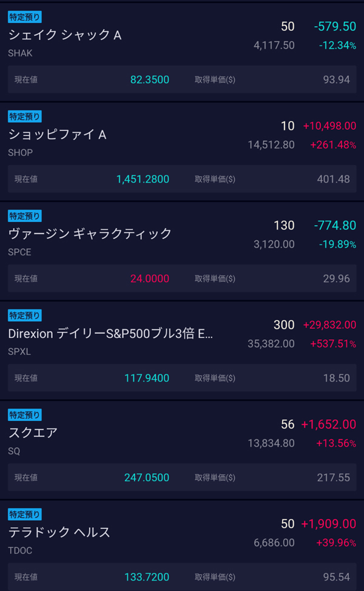Click the SHAK ticker symbol

[x=20, y=53]
